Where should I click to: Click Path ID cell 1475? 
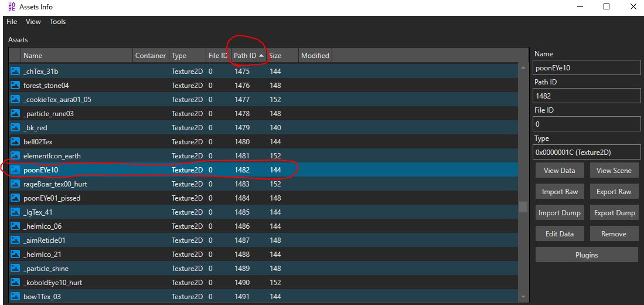[243, 71]
